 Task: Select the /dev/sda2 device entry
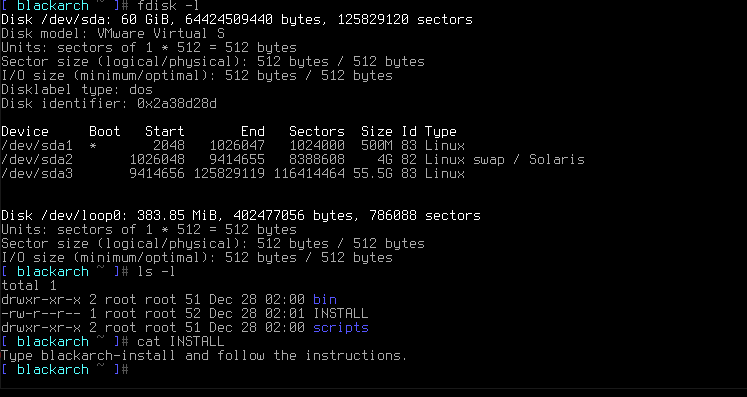tap(37, 160)
